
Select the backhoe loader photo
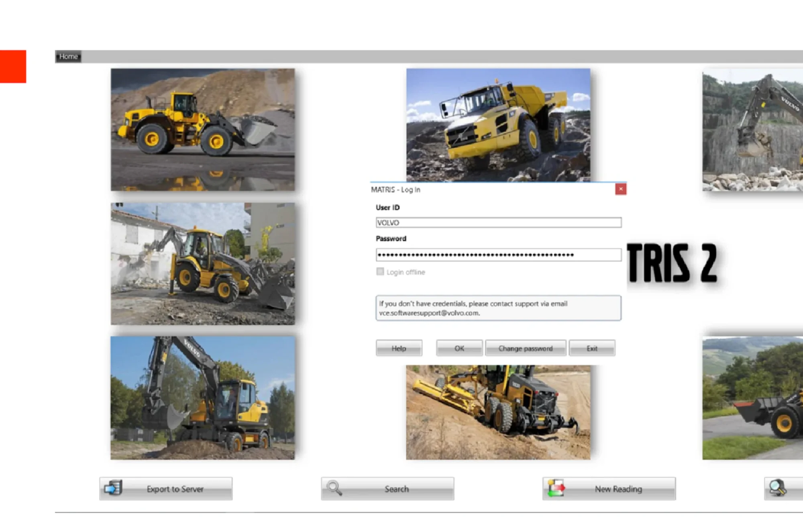coord(203,263)
